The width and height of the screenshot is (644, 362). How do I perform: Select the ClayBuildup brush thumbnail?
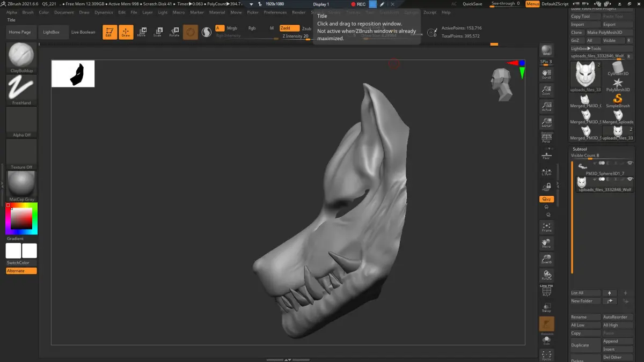point(21,55)
